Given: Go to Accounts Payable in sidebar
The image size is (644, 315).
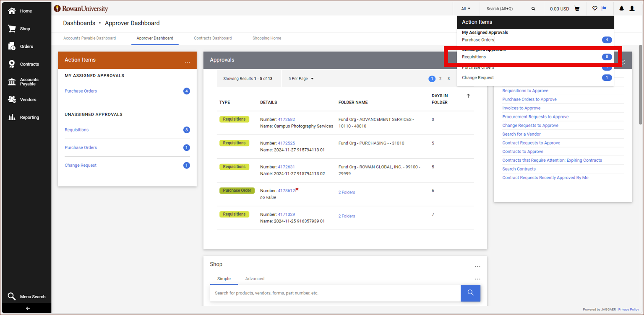Looking at the screenshot, I should pyautogui.click(x=12, y=82).
